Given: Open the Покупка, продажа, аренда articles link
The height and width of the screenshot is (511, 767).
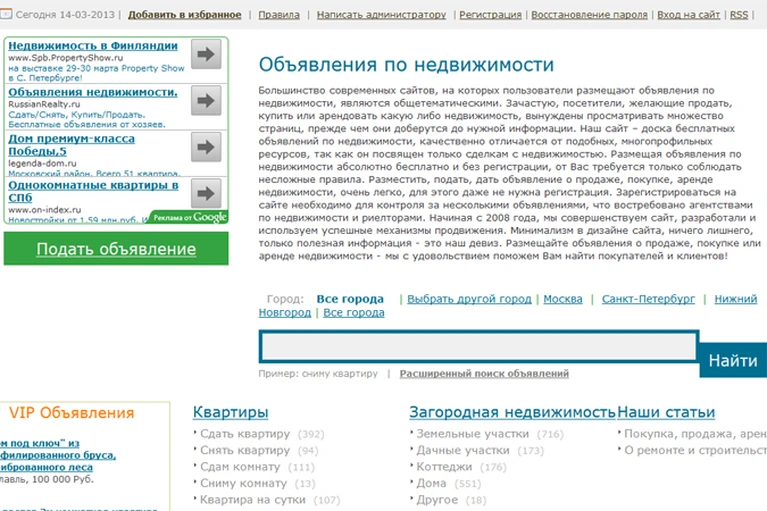Looking at the screenshot, I should point(695,434).
